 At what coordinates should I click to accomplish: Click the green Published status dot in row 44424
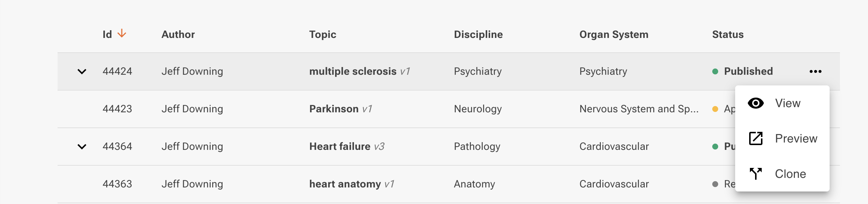point(715,71)
